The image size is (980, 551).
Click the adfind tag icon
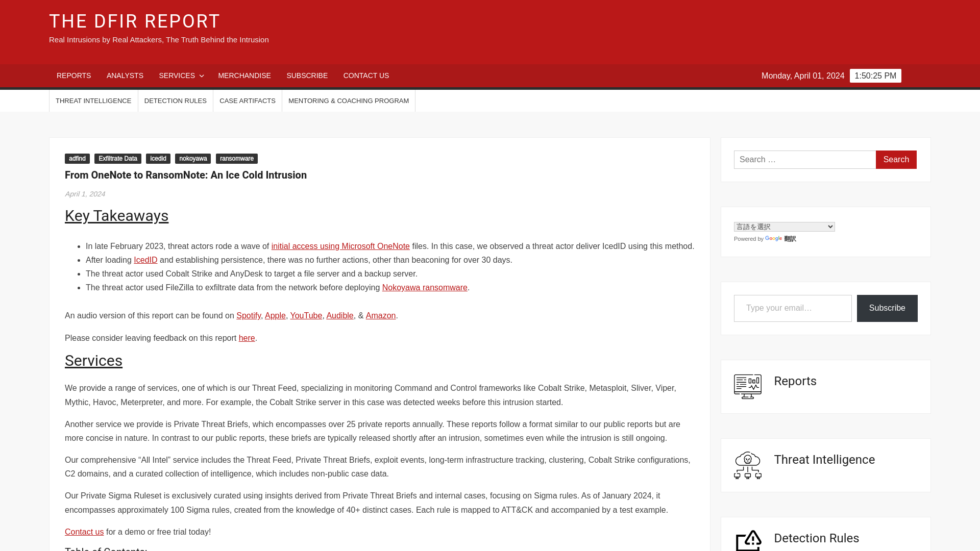77,158
